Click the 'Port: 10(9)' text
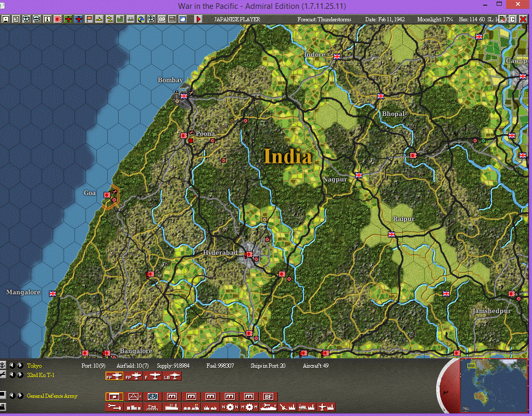This screenshot has height=416, width=532. point(93,366)
